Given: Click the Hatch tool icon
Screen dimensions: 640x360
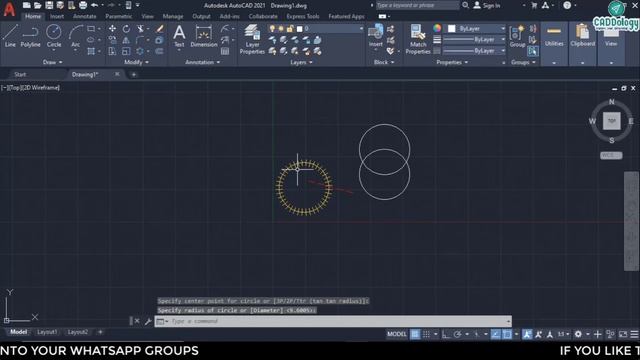Looking at the screenshot, I should (91, 51).
